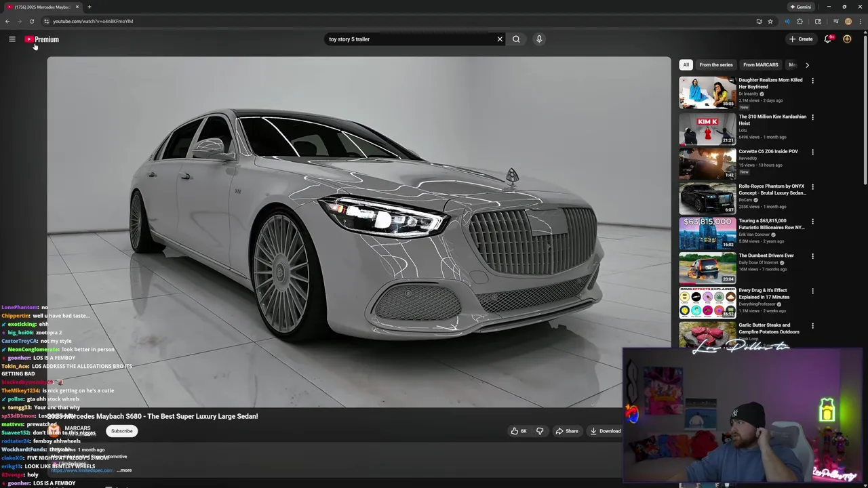Open the Create menu

pos(801,39)
